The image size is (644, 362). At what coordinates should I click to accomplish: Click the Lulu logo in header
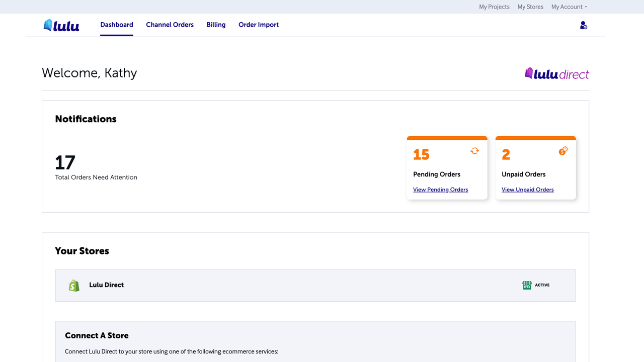pos(61,25)
